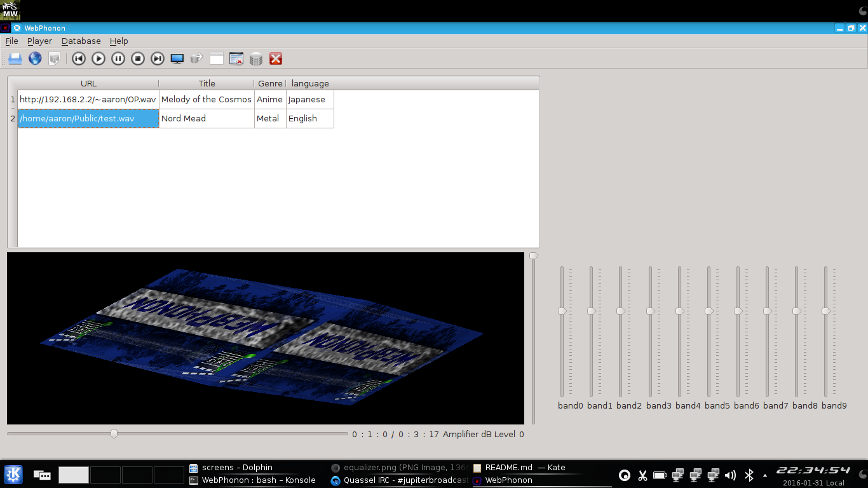Image resolution: width=868 pixels, height=488 pixels.
Task: Start playback with the play button
Action: tap(98, 58)
